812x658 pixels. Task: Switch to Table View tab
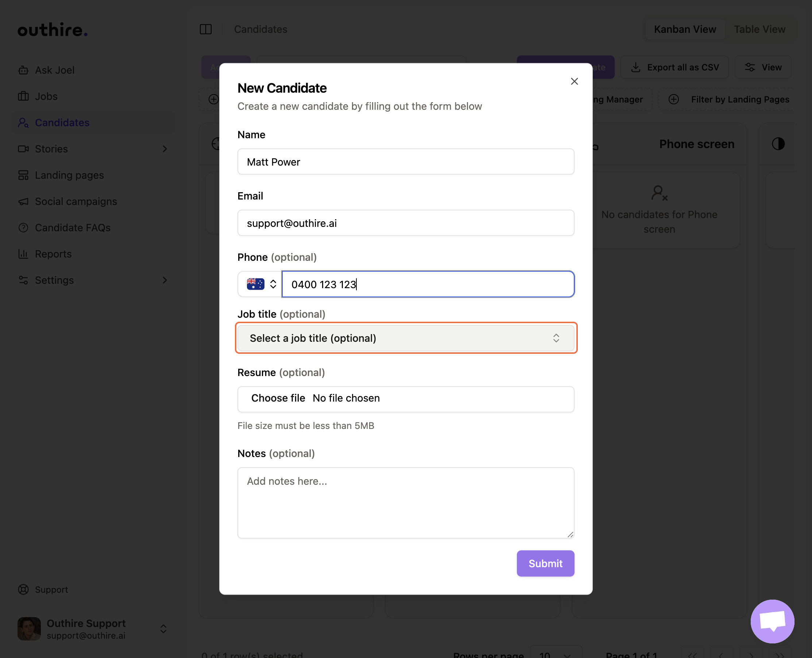coord(759,29)
